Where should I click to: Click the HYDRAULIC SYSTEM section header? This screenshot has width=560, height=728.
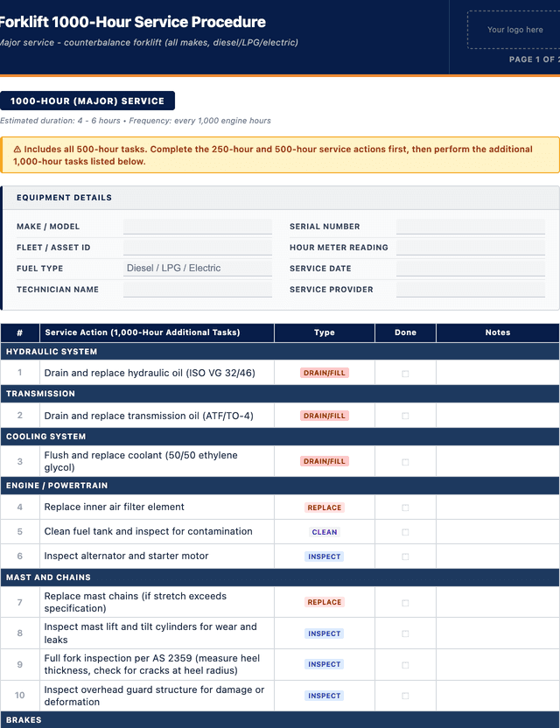pos(280,352)
